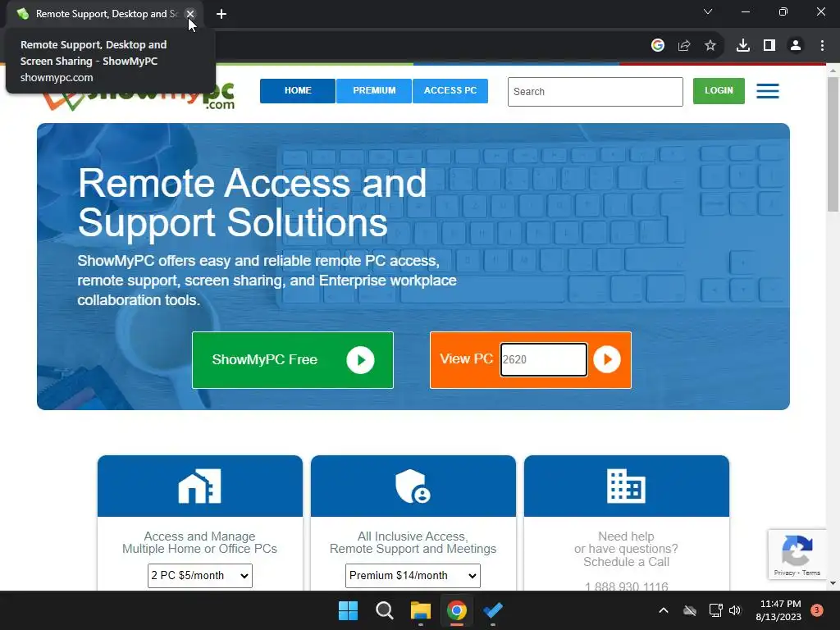This screenshot has width=840, height=630.
Task: Click play icon next to View PC
Action: (x=607, y=359)
